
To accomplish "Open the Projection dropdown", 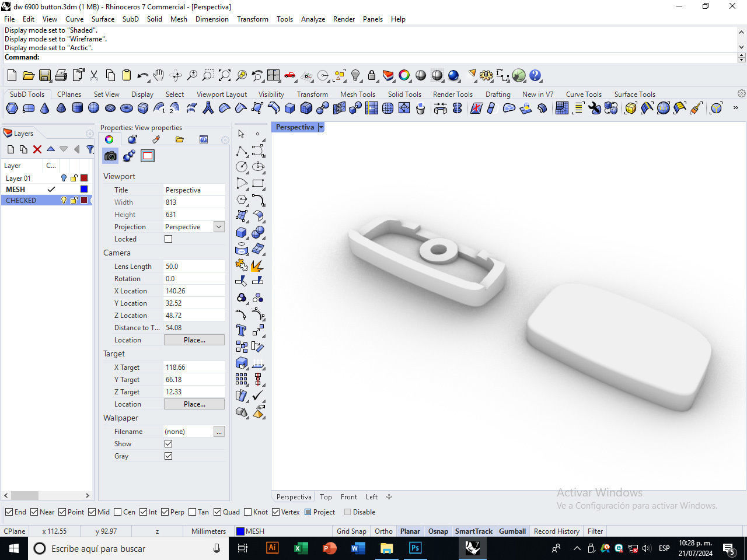I will click(219, 227).
